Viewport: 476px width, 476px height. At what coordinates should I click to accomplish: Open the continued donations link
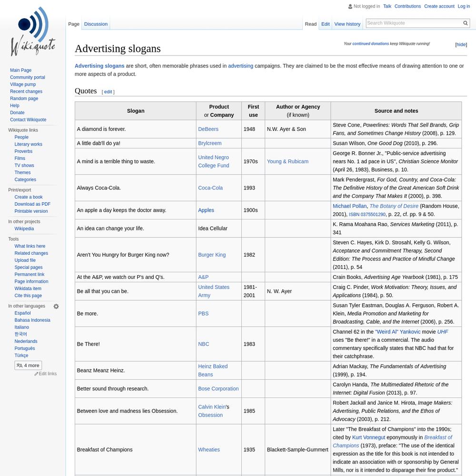370,44
